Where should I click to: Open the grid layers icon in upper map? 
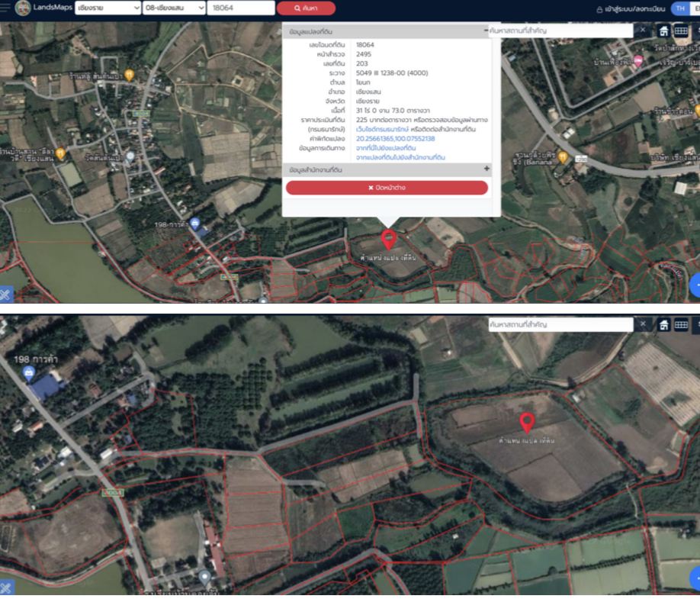[x=681, y=31]
